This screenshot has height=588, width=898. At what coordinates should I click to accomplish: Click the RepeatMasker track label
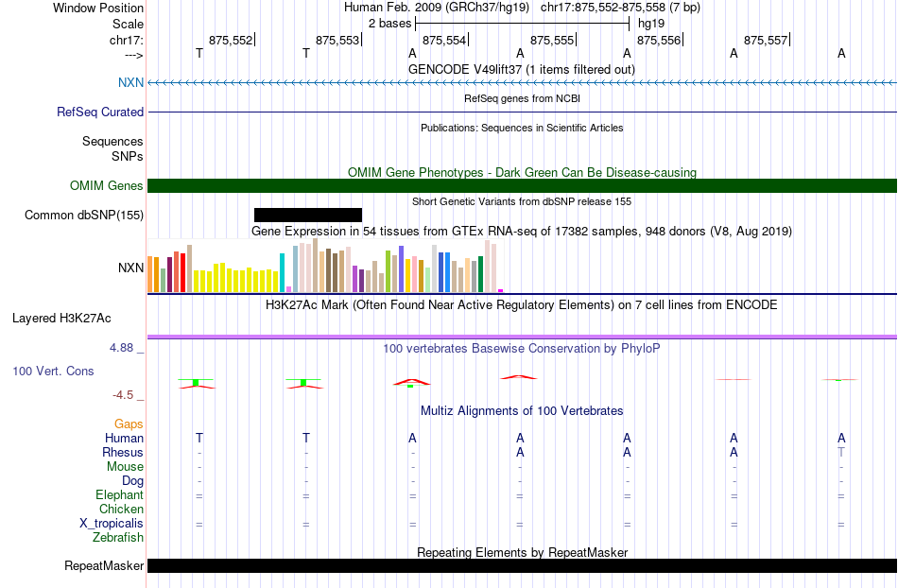coord(104,565)
